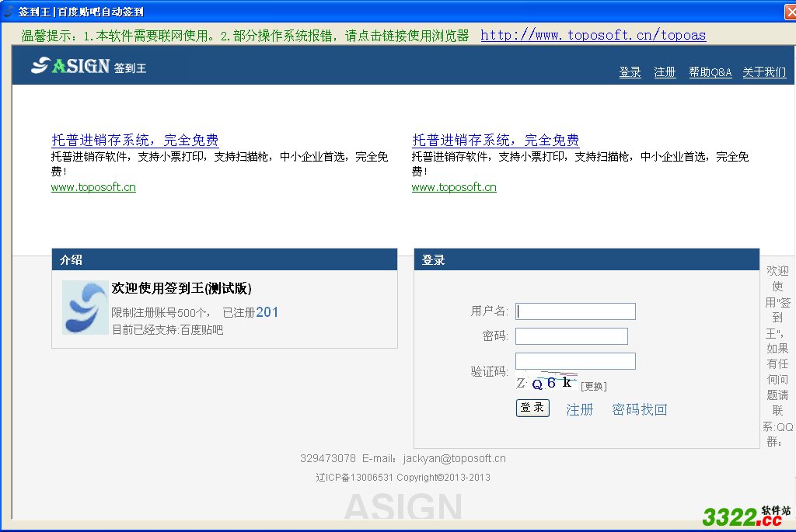This screenshot has height=532, width=796.
Task: Open the toposoft.cn/topoas link at top
Action: [593, 35]
